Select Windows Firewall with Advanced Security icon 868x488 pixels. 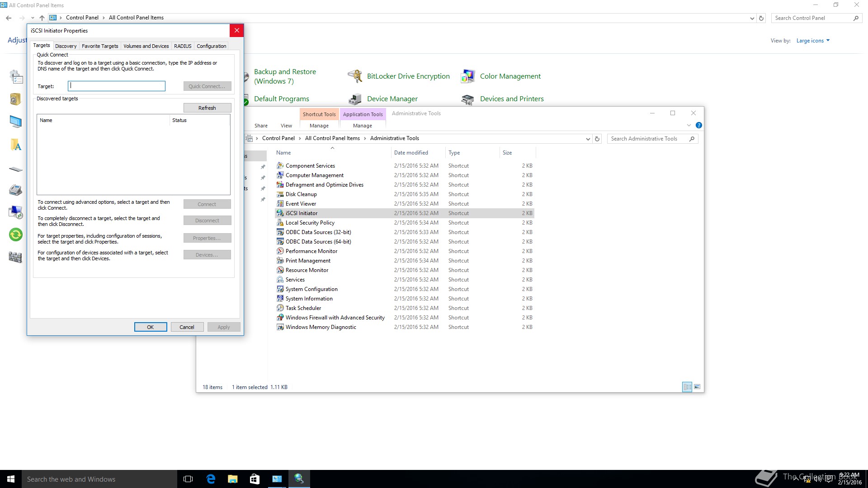280,318
